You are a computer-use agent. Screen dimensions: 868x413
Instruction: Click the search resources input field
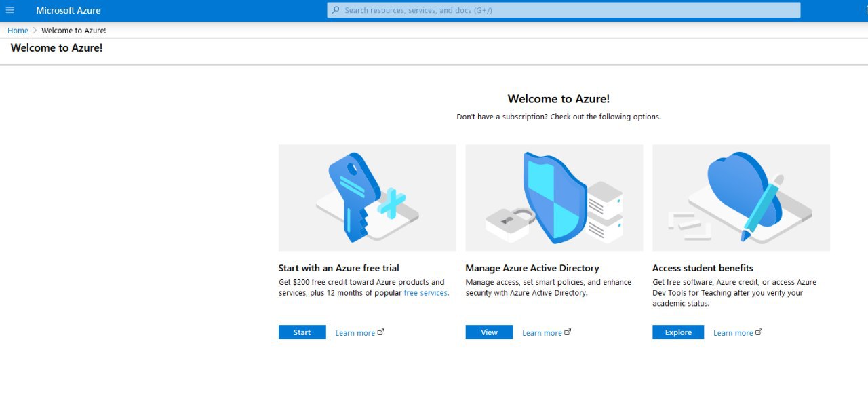click(564, 10)
